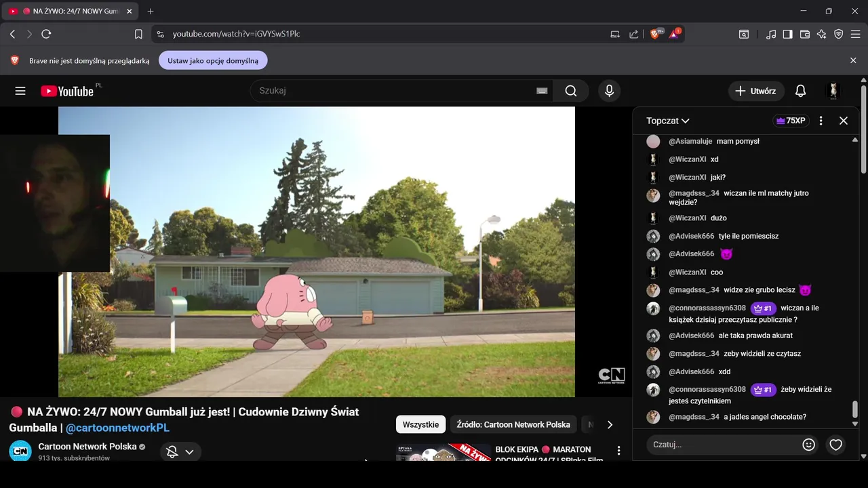Open the Brave playlist music icon

[x=771, y=34]
